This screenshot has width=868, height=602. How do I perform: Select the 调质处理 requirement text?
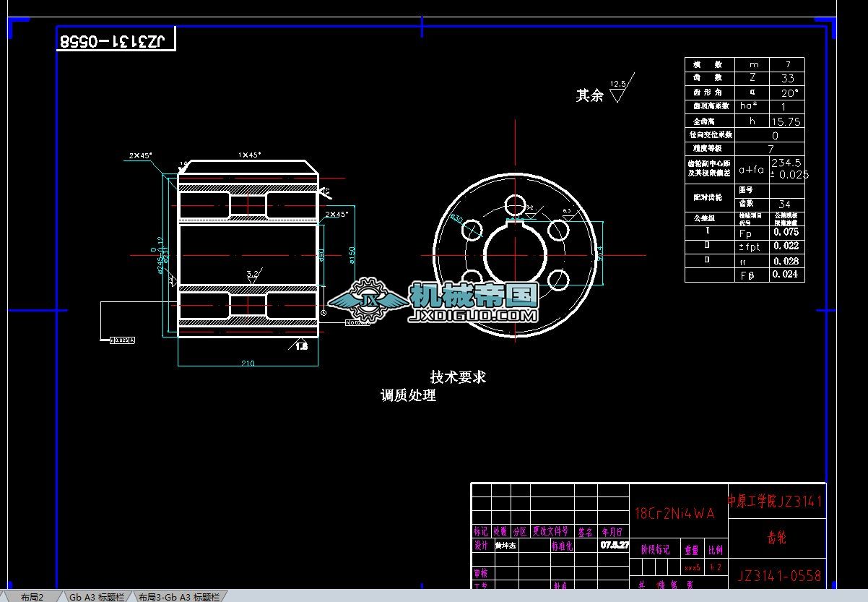[x=408, y=395]
